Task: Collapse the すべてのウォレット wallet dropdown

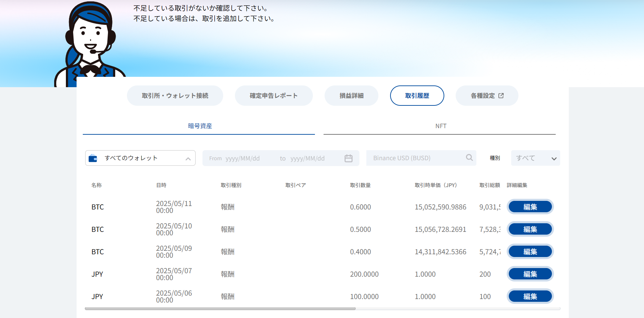Action: [188, 158]
